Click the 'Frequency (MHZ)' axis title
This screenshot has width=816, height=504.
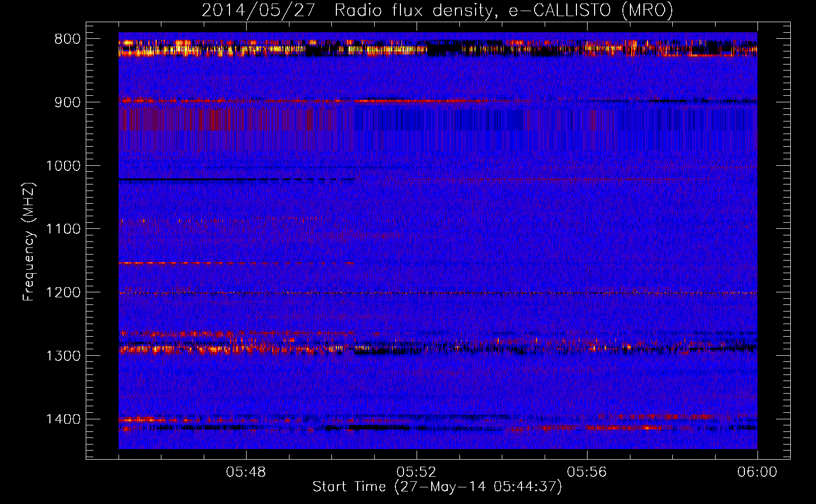click(29, 242)
